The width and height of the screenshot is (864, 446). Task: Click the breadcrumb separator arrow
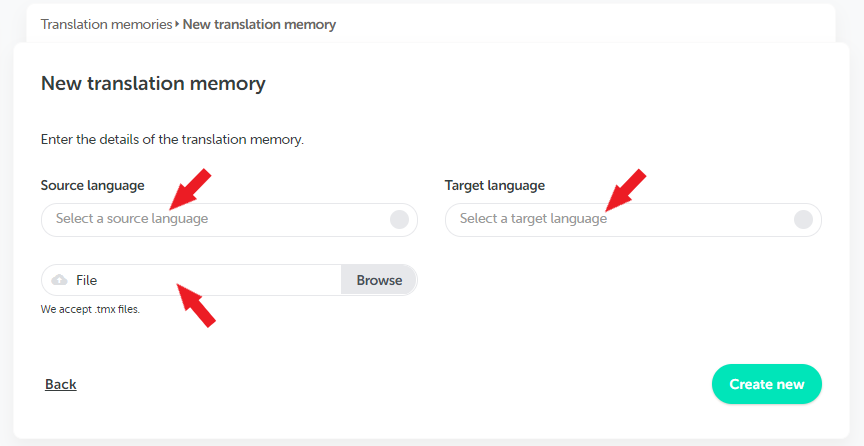[x=177, y=24]
